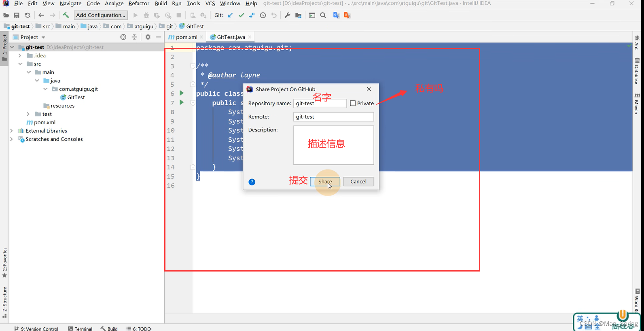Select resources folder in tree
The image size is (644, 331).
(x=62, y=106)
